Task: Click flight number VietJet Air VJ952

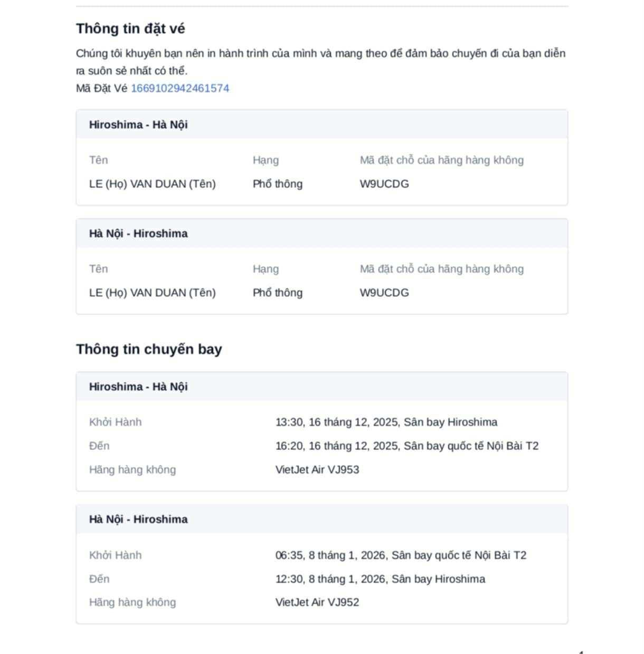Action: [x=317, y=602]
